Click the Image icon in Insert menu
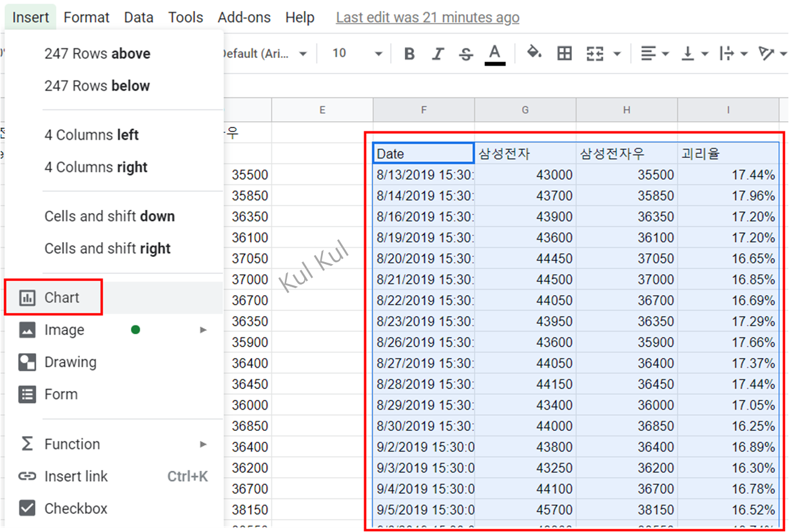This screenshot has width=789, height=532. pyautogui.click(x=27, y=330)
